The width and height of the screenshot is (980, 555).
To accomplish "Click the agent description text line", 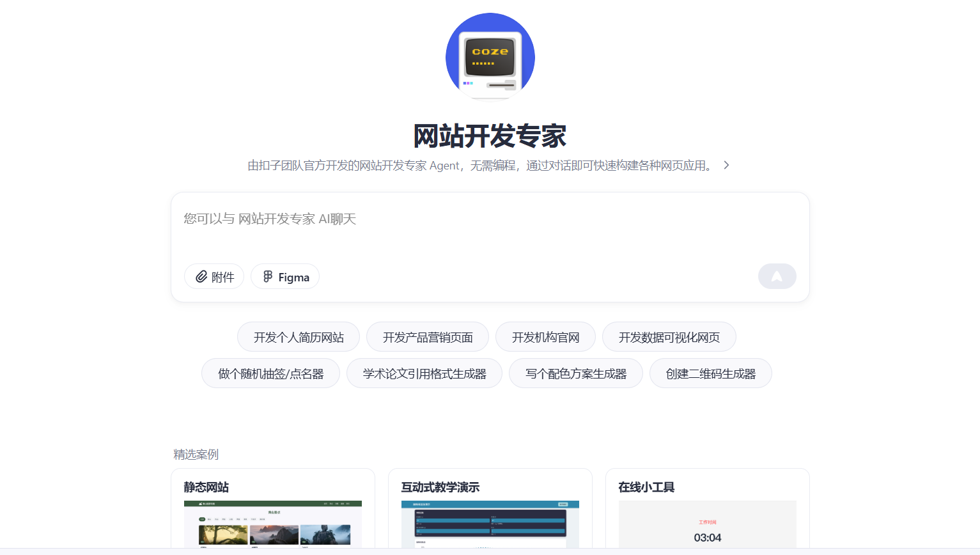I will (481, 166).
